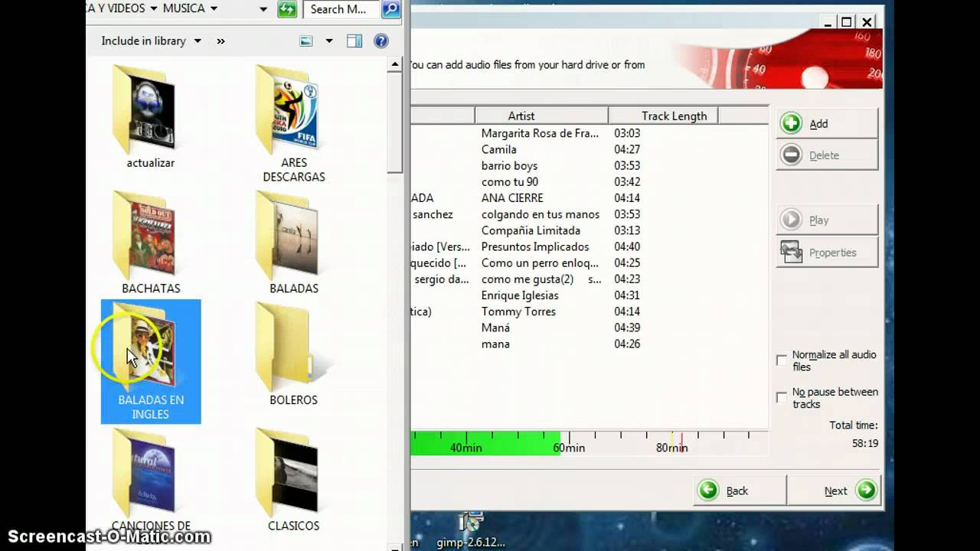
Task: Select the mana track with 04:26 length
Action: tap(589, 344)
